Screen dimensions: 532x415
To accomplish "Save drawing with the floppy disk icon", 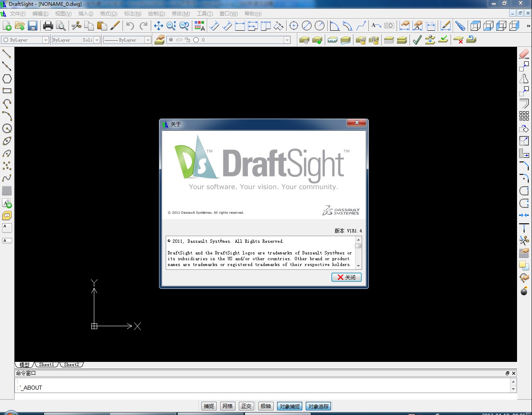I will 33,26.
